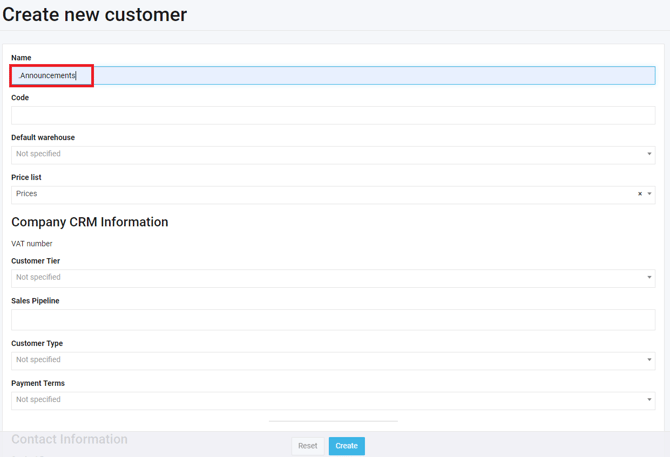Screen dimensions: 670x457
Task: Click the Sales Pipeline label
Action: pos(35,301)
